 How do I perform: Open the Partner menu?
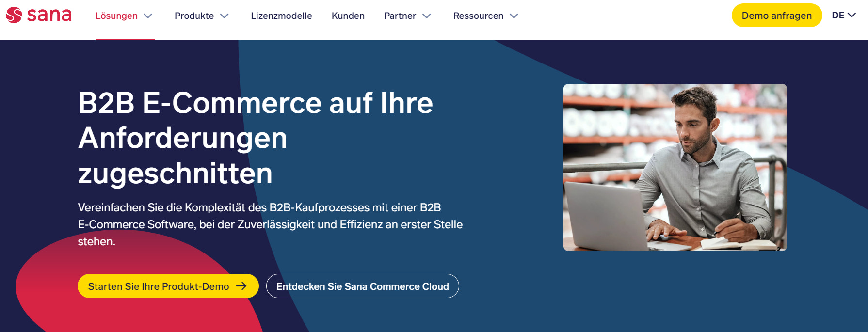400,16
